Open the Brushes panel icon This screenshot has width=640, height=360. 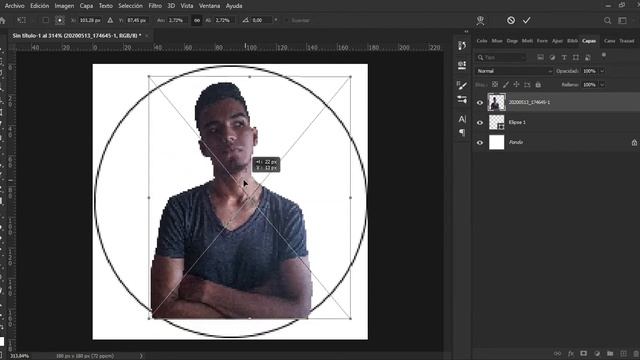click(x=462, y=85)
